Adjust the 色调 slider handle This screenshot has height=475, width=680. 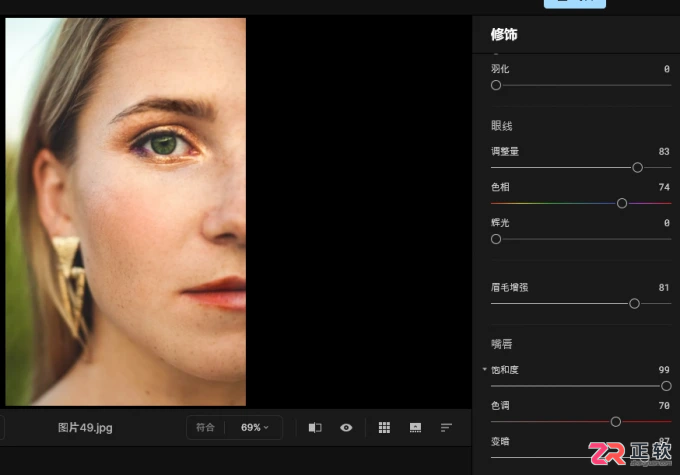pyautogui.click(x=615, y=422)
